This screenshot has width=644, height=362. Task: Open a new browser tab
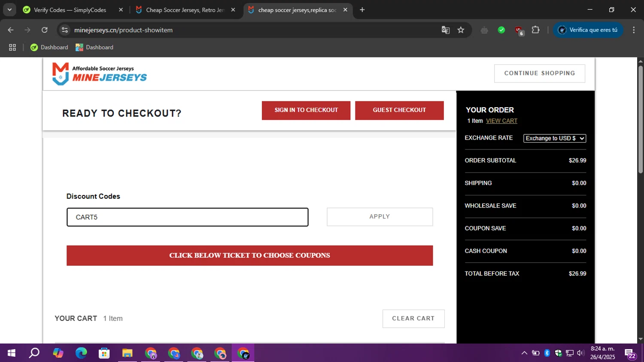pos(362,10)
